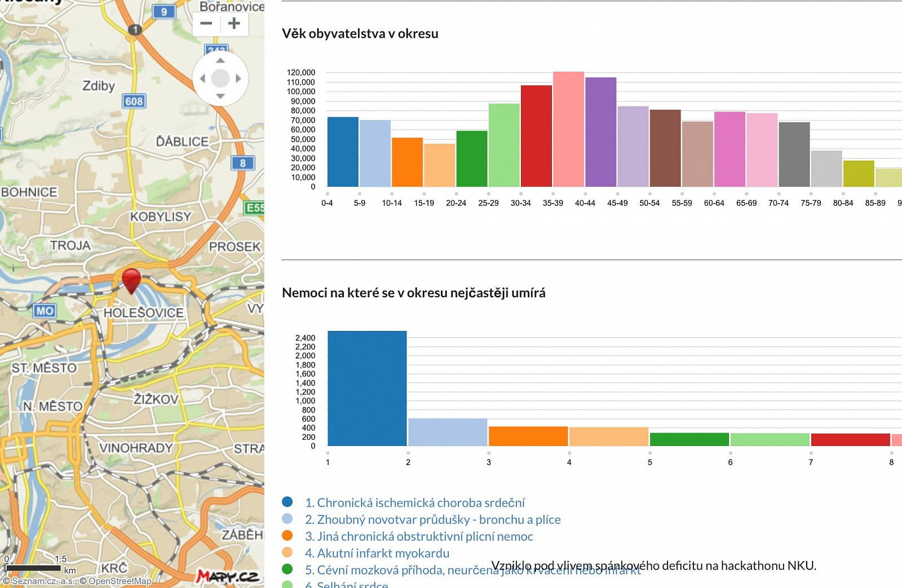Pan the map right with the compass arrow
The height and width of the screenshot is (588, 902).
(x=240, y=78)
